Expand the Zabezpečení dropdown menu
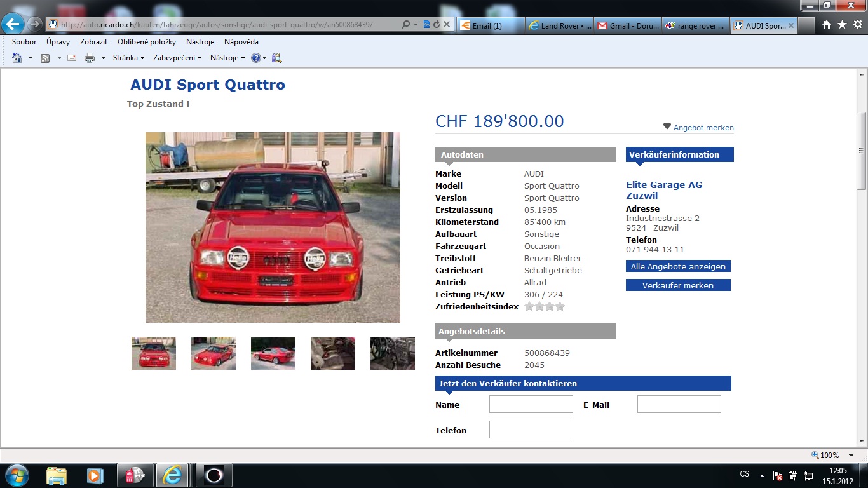868x488 pixels. point(177,58)
